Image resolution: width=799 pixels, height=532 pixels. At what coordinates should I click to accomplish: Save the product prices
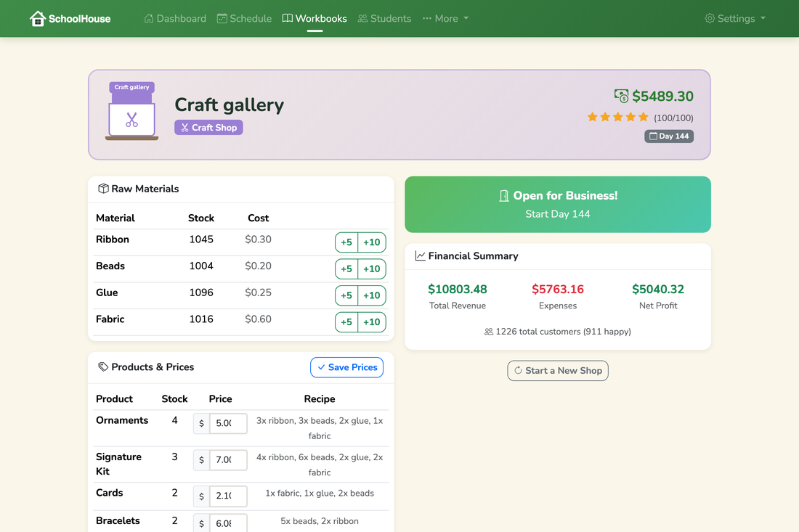pyautogui.click(x=347, y=367)
